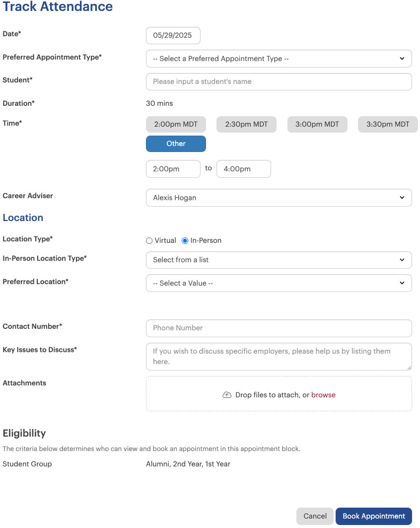
Task: Click the cloud upload icon in Attachments
Action: [x=227, y=395]
